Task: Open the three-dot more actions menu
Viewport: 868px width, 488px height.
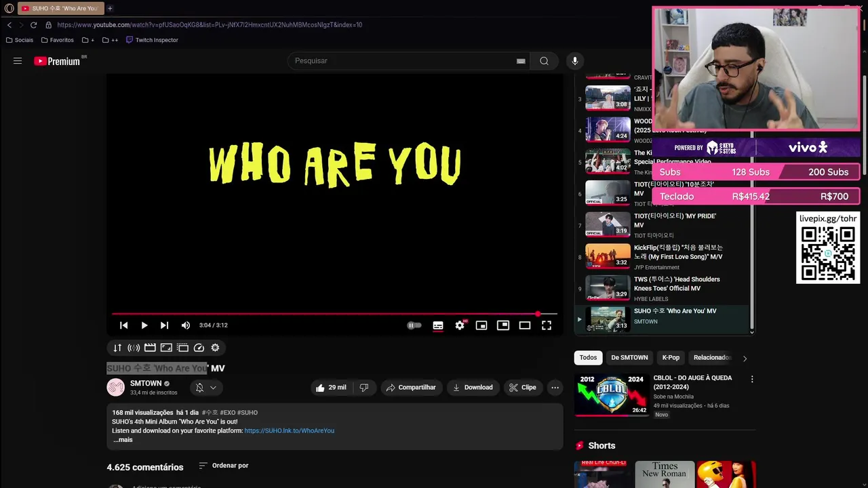Action: click(x=555, y=388)
